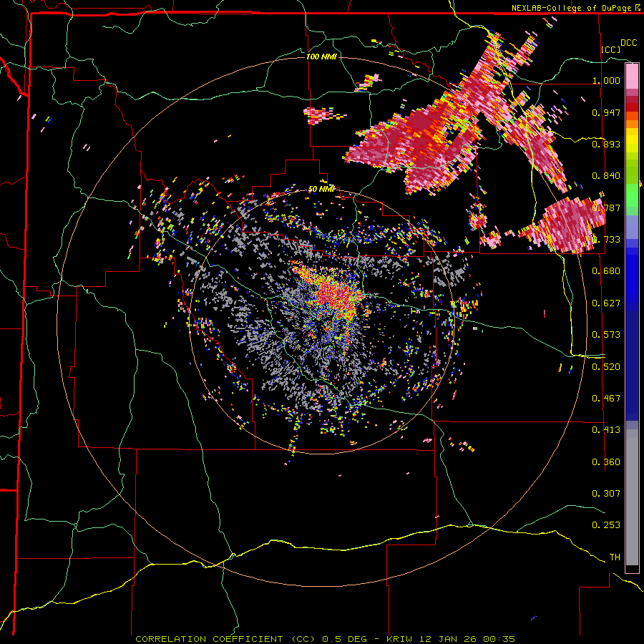Click the 0.787 legend value
Screen dimensions: 644x644
(606, 208)
